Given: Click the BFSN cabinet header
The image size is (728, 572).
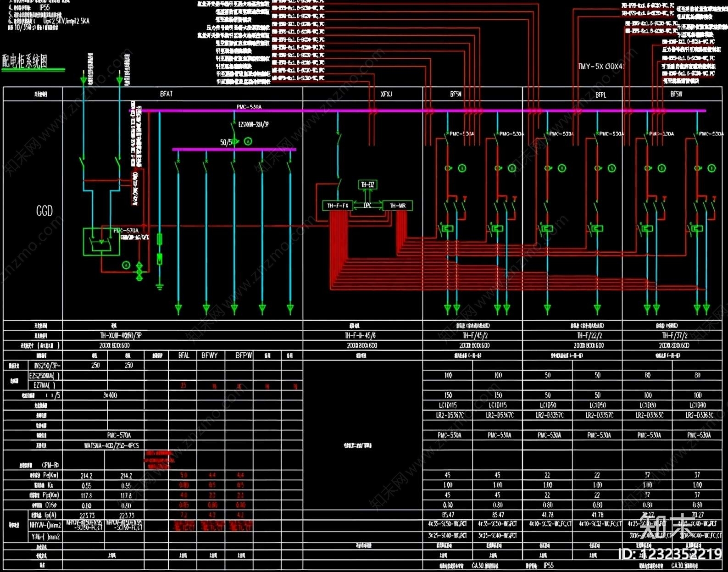Looking at the screenshot, I should point(456,94).
